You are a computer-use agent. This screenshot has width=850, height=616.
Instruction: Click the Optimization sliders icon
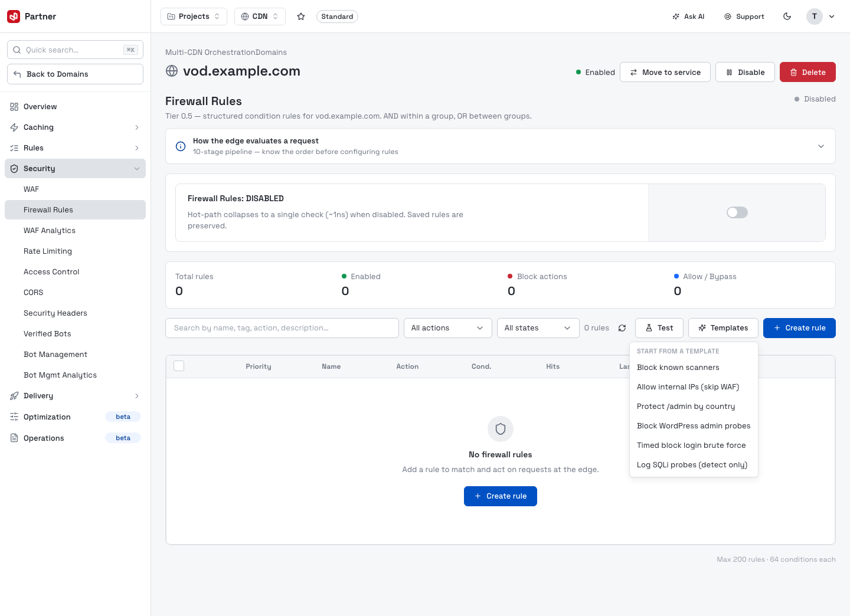(14, 417)
